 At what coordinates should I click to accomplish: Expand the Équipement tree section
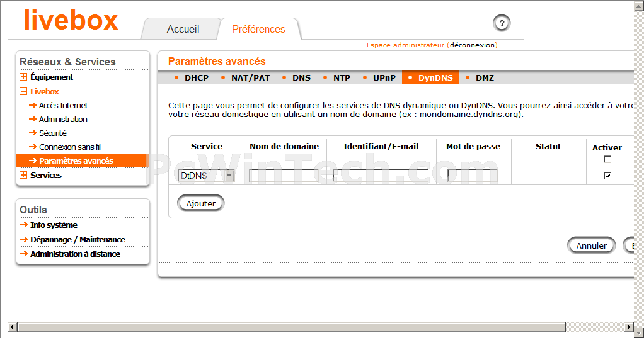[23, 77]
